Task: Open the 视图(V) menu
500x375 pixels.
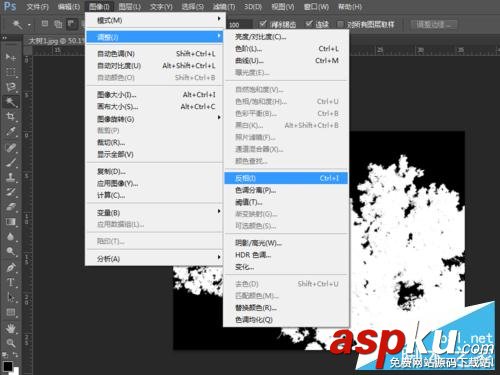Action: pyautogui.click(x=283, y=7)
